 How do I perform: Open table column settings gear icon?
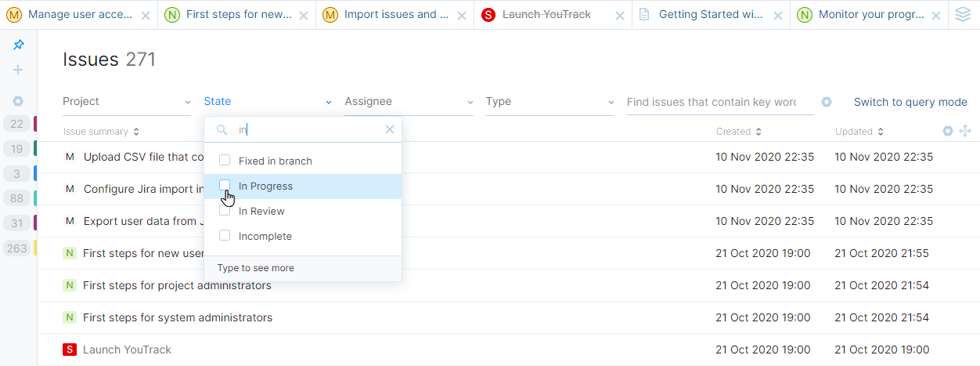click(x=948, y=131)
